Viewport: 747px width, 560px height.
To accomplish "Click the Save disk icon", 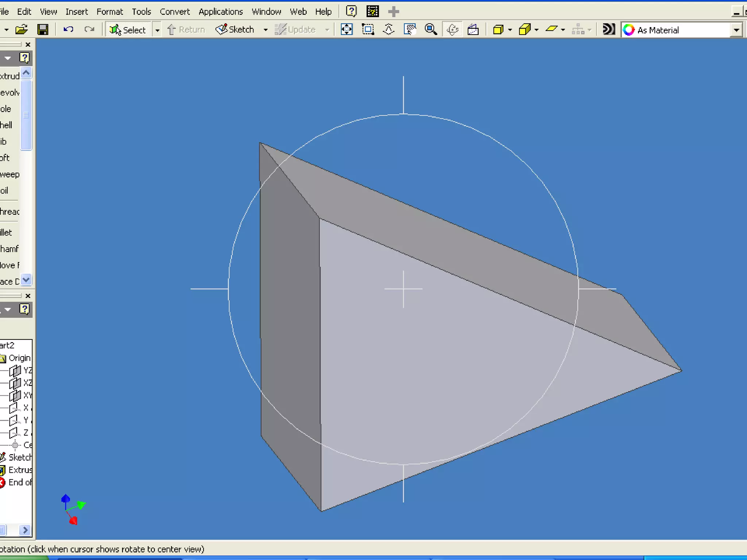I will tap(43, 30).
